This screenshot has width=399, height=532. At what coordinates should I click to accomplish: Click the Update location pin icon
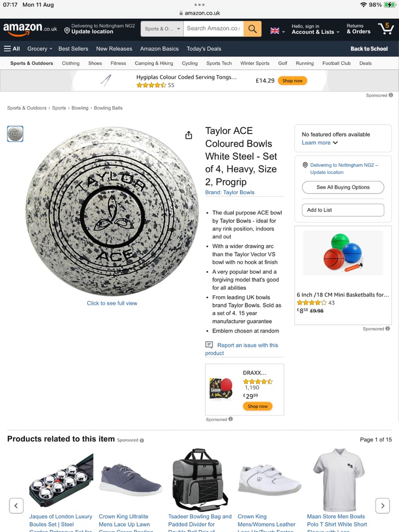click(x=67, y=31)
